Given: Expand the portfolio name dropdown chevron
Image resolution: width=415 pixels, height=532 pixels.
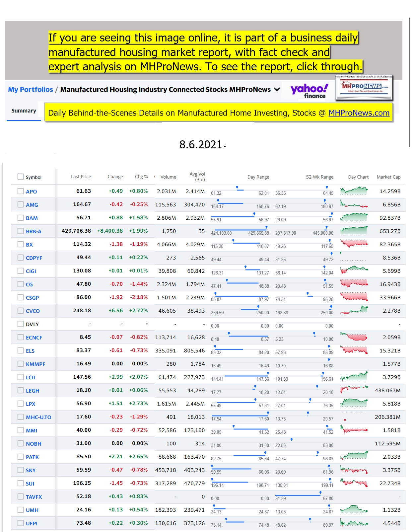Looking at the screenshot, I should point(277,90).
